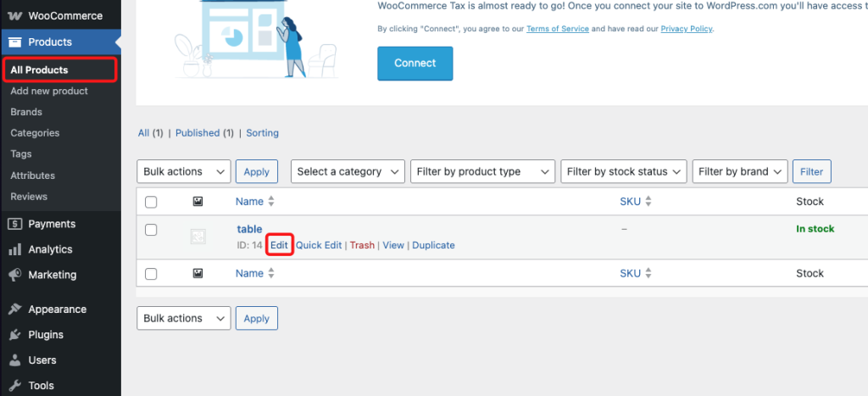Open the Privacy Policy link
The image size is (868, 396).
687,29
